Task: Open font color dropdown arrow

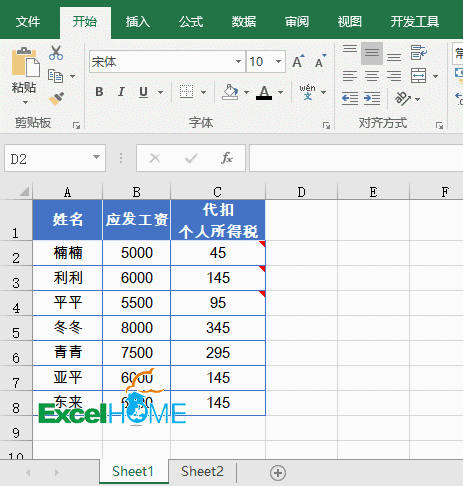Action: [x=280, y=92]
